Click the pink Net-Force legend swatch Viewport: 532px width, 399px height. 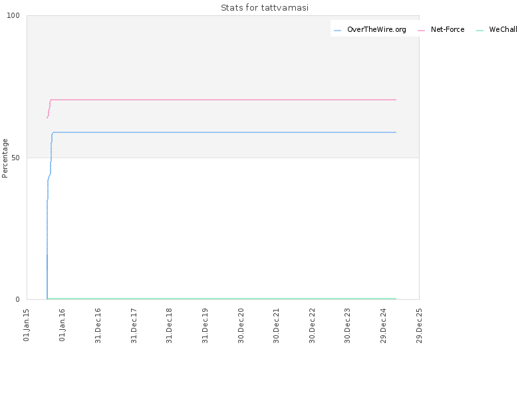[x=421, y=31]
